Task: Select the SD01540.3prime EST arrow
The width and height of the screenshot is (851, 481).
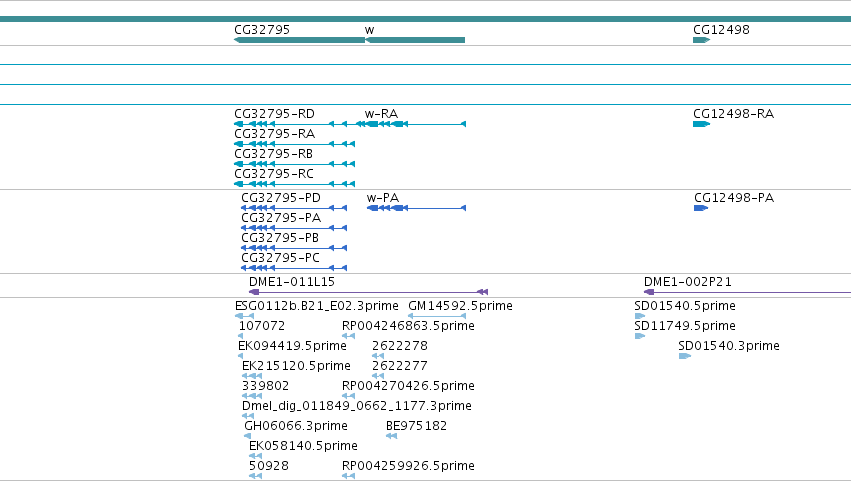Action: (685, 356)
